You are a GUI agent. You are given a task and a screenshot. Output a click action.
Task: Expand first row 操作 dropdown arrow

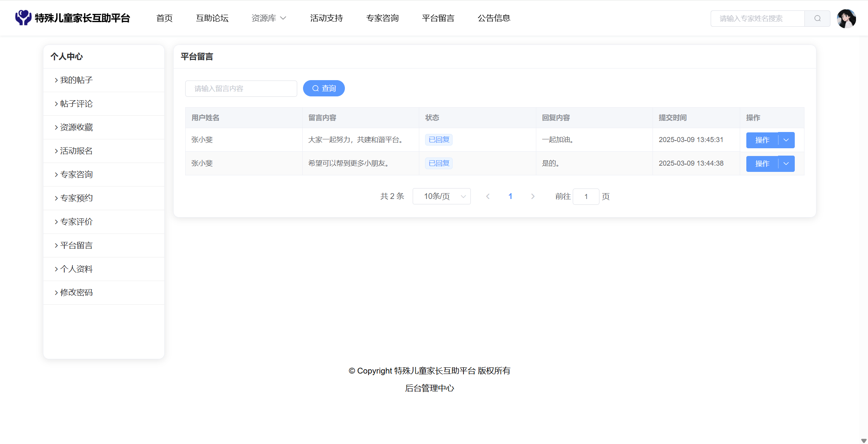point(786,140)
